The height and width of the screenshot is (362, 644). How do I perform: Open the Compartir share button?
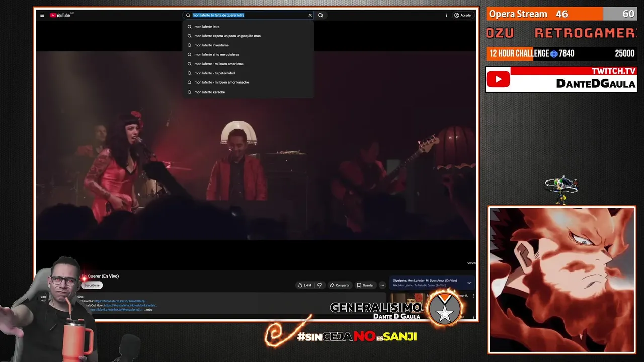click(x=340, y=285)
